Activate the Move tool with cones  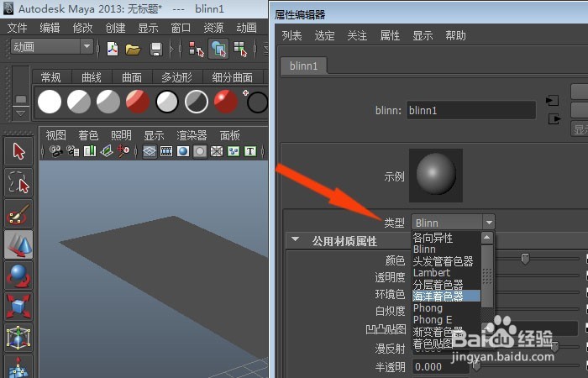pos(18,244)
